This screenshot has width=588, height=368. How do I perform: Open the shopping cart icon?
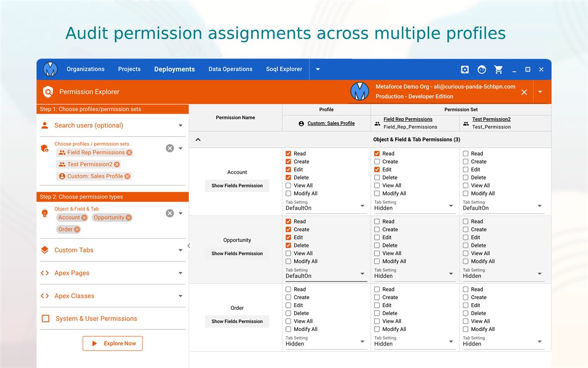(x=499, y=69)
